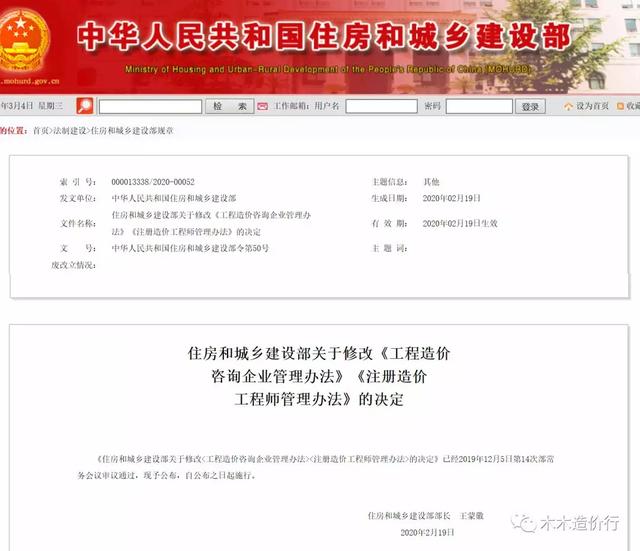Click the 废改立情况 label
Viewport: 640px width, 551px height.
click(73, 265)
